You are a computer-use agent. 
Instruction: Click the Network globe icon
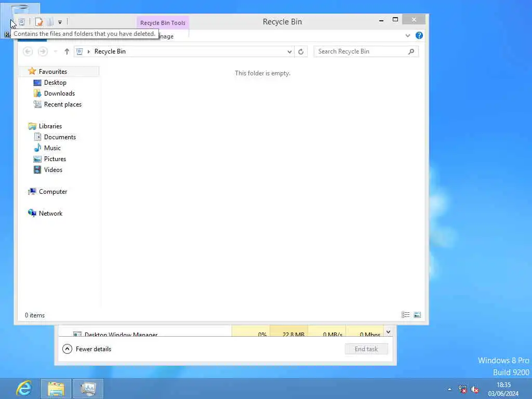[32, 213]
